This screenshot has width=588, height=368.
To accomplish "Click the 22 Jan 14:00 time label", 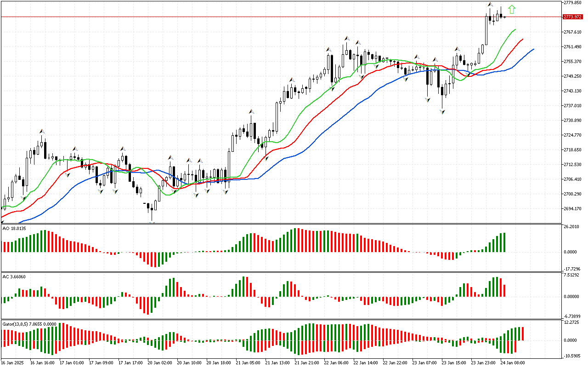I will pos(366,363).
